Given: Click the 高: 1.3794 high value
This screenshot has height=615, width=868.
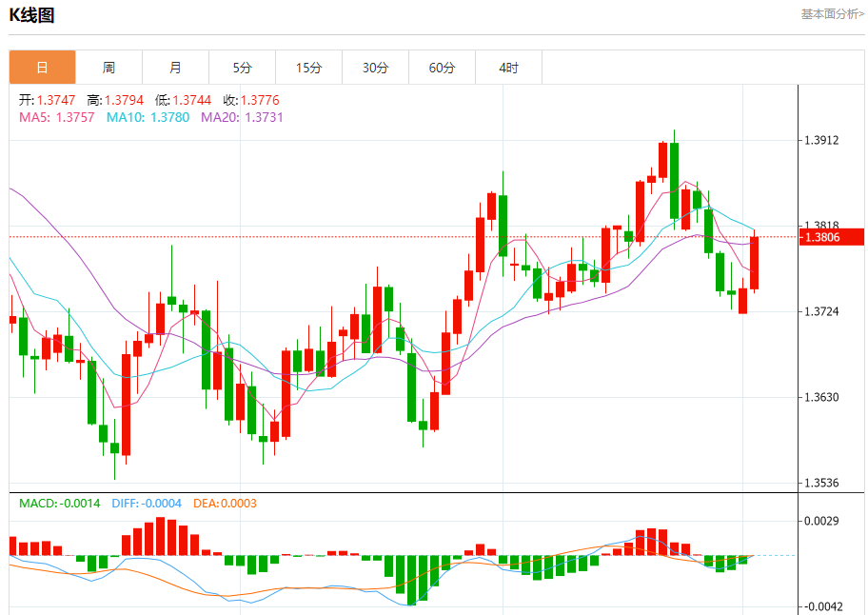Looking at the screenshot, I should pos(115,100).
